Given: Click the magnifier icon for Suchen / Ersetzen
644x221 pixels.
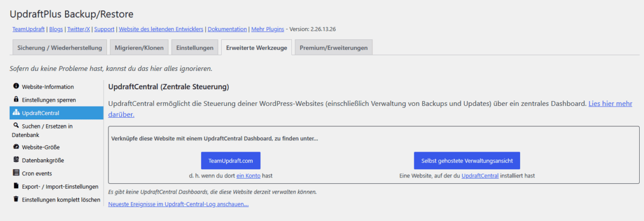Looking at the screenshot, I should 16,125.
